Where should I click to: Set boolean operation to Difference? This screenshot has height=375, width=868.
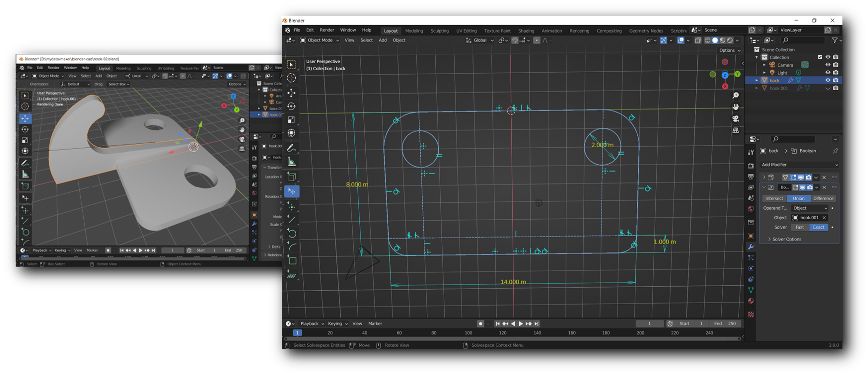coord(823,198)
